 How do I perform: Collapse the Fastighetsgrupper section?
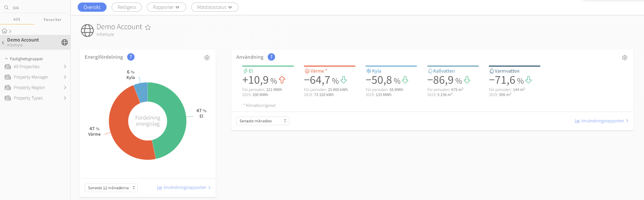click(6, 59)
